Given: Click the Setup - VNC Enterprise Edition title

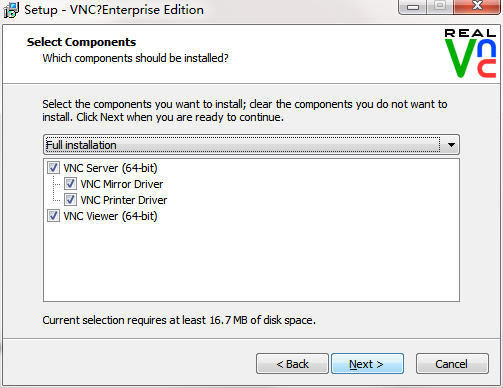Looking at the screenshot, I should coord(114,10).
